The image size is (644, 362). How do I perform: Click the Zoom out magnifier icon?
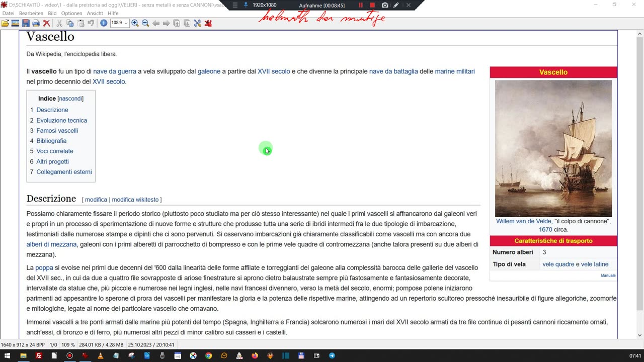point(145,23)
